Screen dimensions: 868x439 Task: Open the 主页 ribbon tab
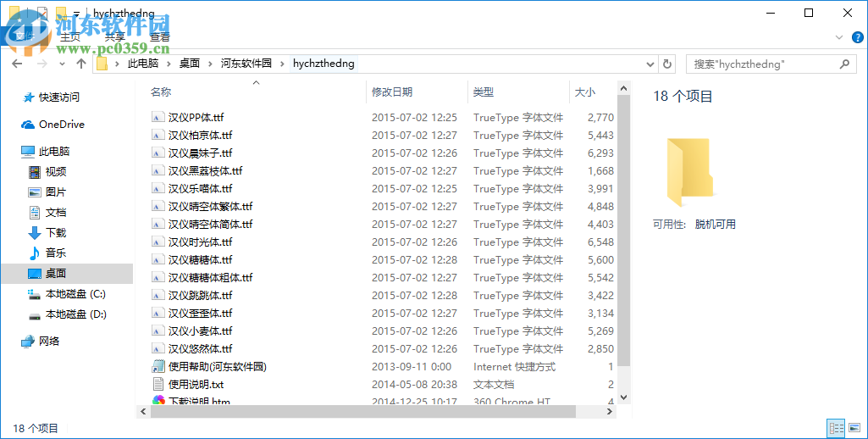[x=70, y=37]
